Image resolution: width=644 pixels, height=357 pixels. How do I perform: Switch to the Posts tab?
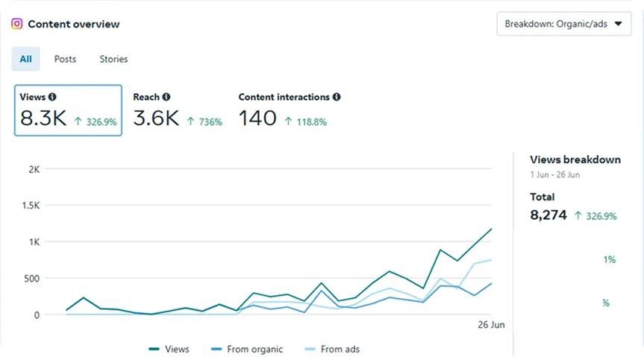tap(65, 59)
